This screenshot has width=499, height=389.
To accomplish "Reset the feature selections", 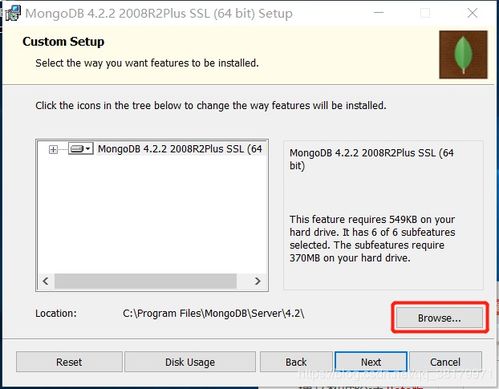I will [x=69, y=362].
